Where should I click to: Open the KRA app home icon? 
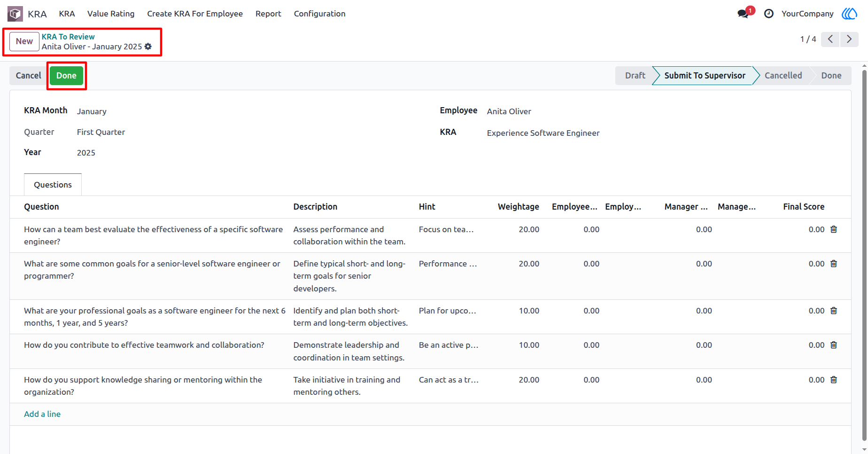click(15, 14)
